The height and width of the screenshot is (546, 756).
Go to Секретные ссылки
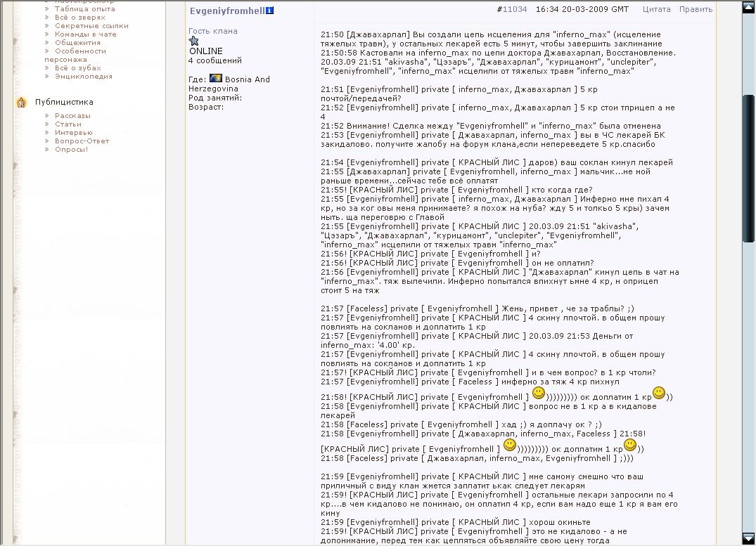[x=91, y=26]
